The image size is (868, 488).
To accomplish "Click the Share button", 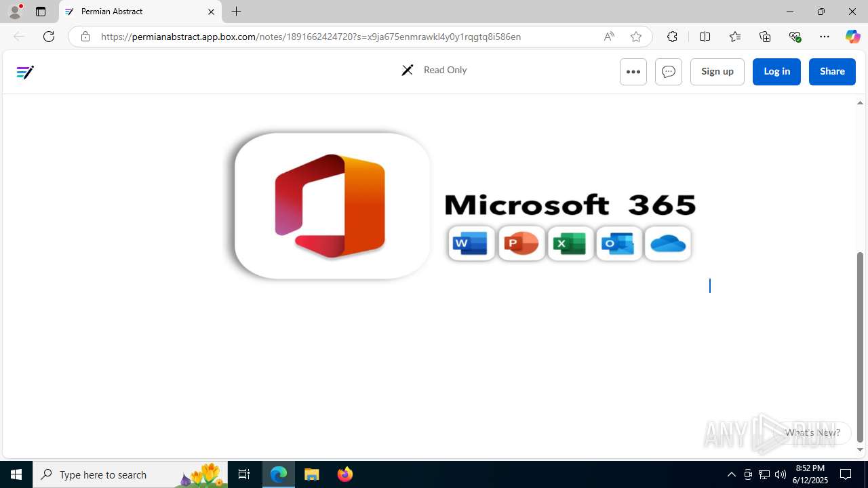I will point(832,72).
